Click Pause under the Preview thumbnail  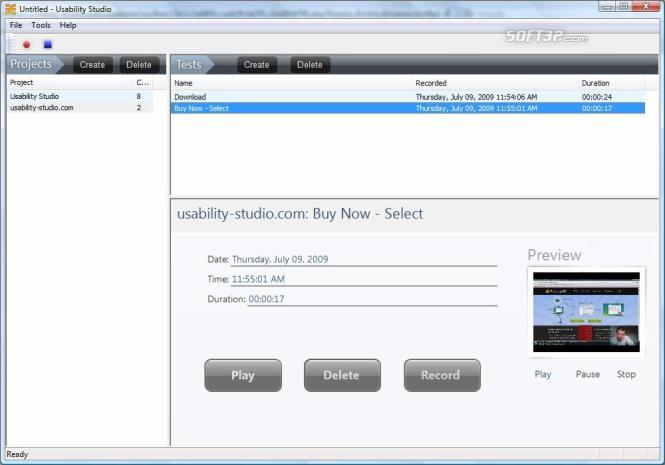588,374
